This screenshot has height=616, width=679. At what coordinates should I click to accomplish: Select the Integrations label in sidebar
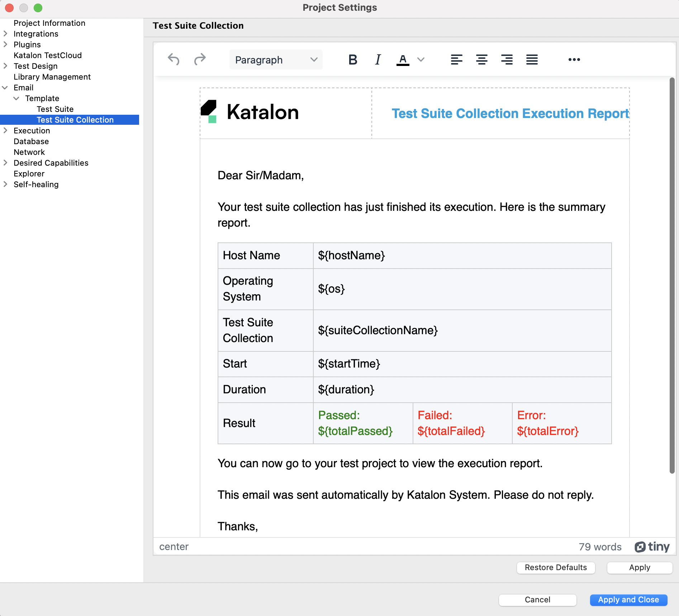pyautogui.click(x=36, y=34)
